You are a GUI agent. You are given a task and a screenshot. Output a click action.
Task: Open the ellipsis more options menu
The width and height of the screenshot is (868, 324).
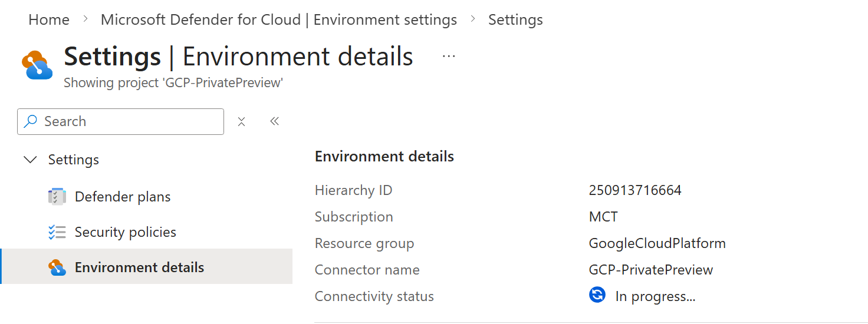pyautogui.click(x=449, y=57)
